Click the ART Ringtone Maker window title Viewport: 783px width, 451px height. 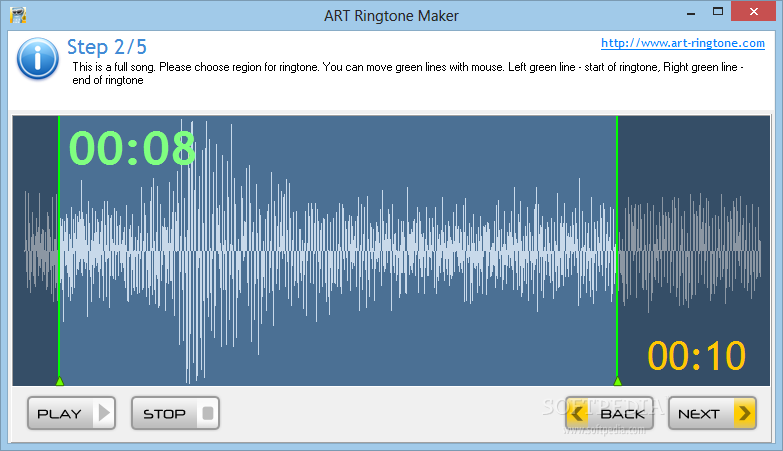click(391, 16)
